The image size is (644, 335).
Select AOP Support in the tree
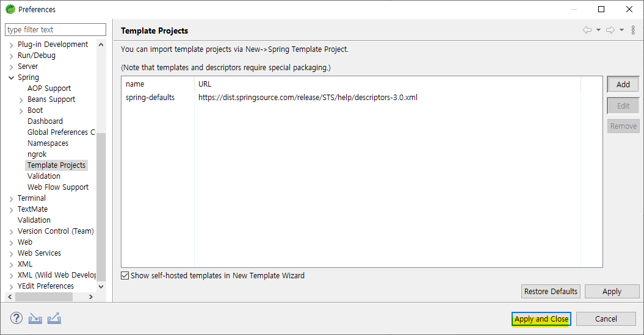(49, 88)
